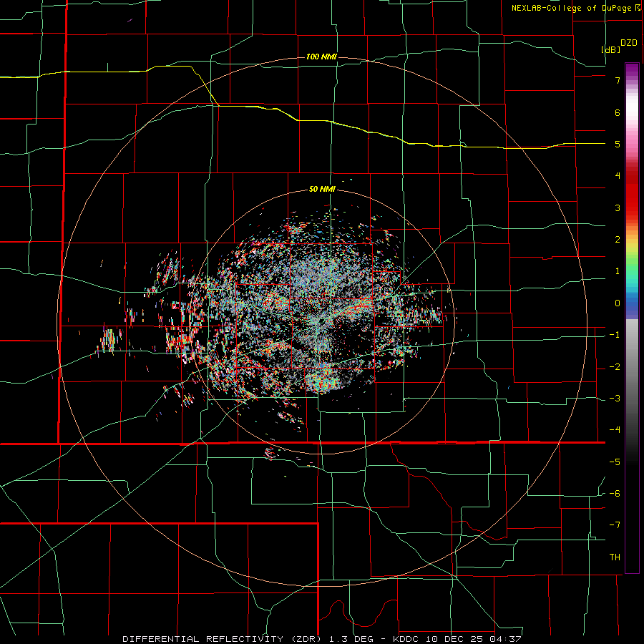Image resolution: width=644 pixels, height=644 pixels.
Task: Click the -5 value on color scale
Action: [x=615, y=462]
